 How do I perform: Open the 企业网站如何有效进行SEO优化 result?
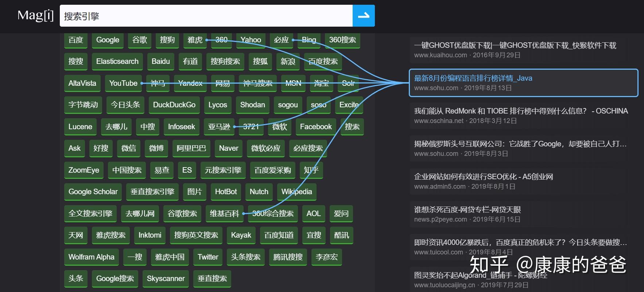click(x=523, y=181)
